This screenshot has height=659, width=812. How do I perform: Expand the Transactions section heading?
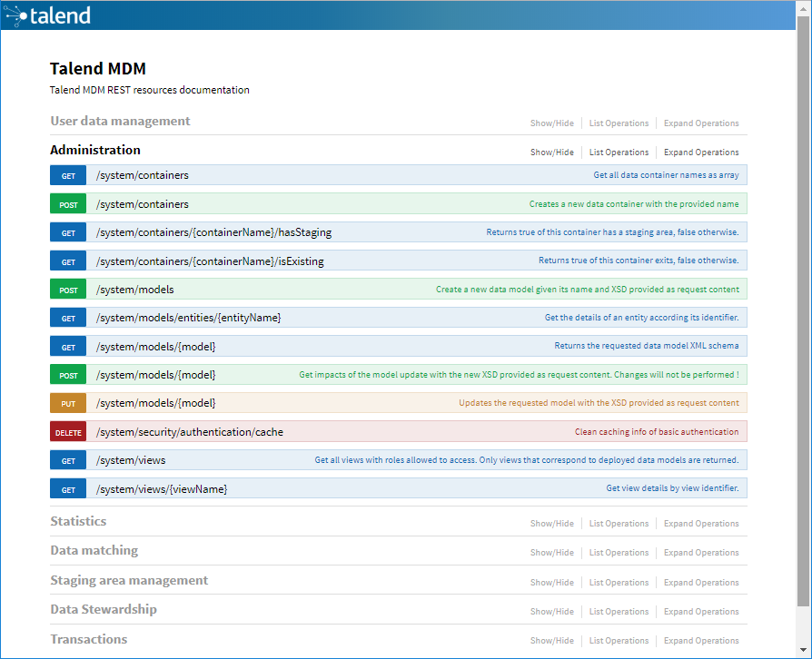tap(89, 639)
